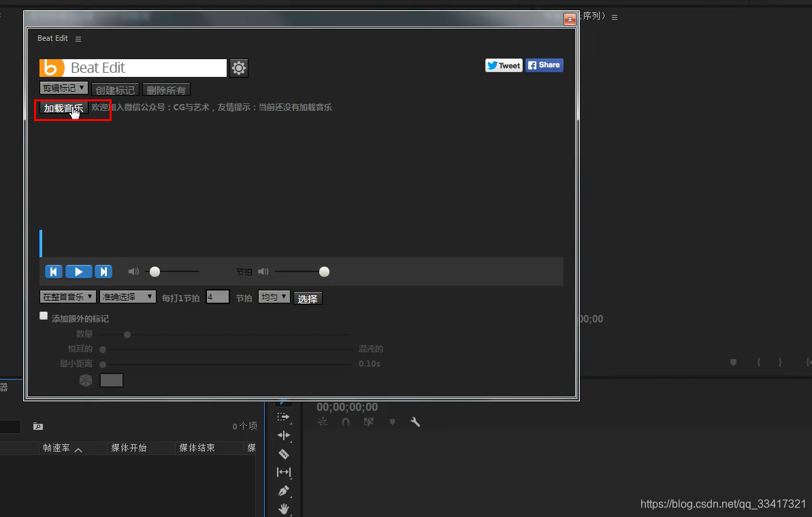Enable the 添加额外的标记 checkbox
The image size is (812, 517).
(x=44, y=316)
